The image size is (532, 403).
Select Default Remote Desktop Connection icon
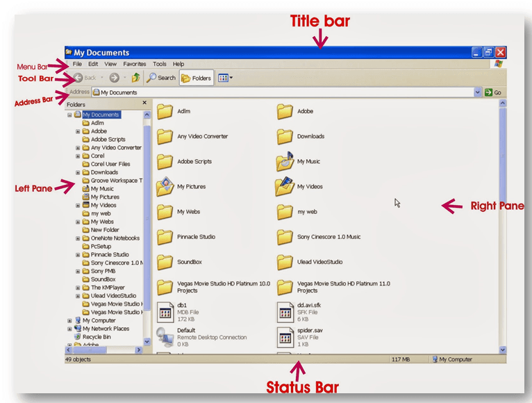(x=165, y=337)
